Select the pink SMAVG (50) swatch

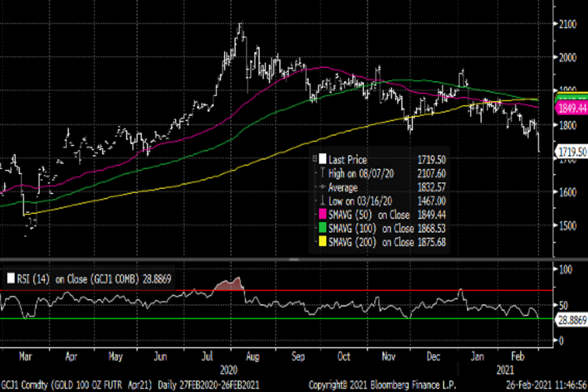(x=322, y=215)
